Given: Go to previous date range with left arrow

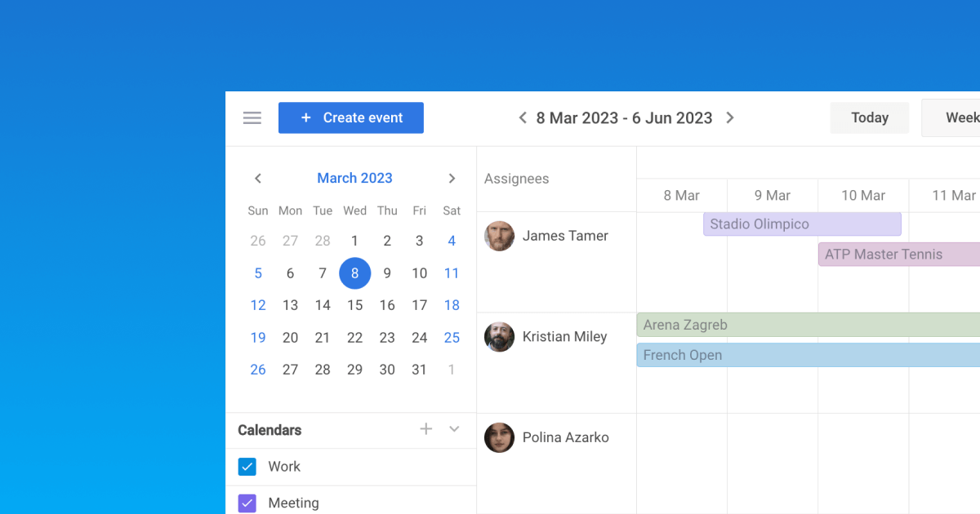Looking at the screenshot, I should click(522, 117).
